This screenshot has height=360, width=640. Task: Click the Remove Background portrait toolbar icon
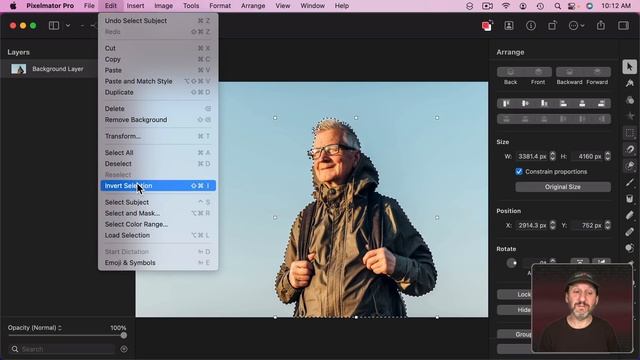[509, 26]
